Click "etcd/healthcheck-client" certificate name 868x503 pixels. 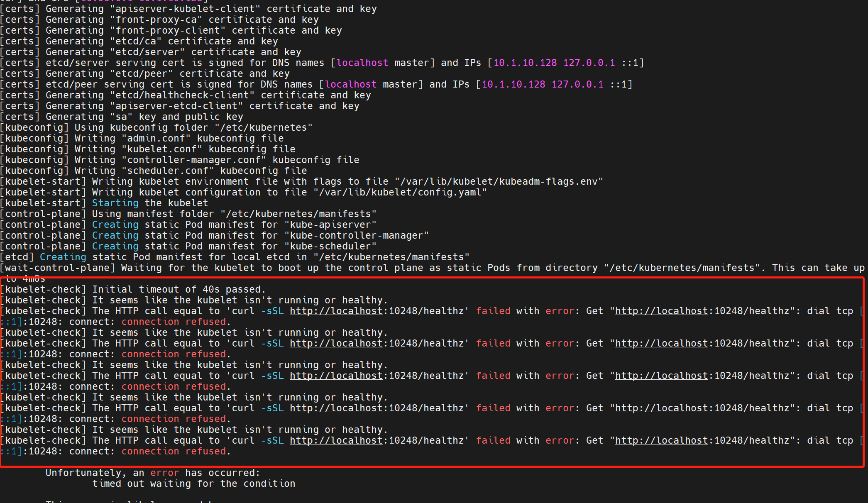[182, 95]
